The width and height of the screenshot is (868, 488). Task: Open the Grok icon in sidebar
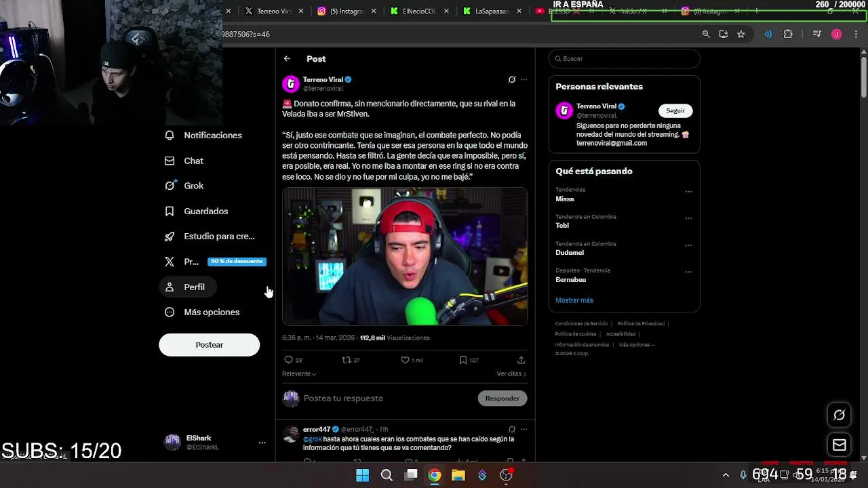click(170, 186)
